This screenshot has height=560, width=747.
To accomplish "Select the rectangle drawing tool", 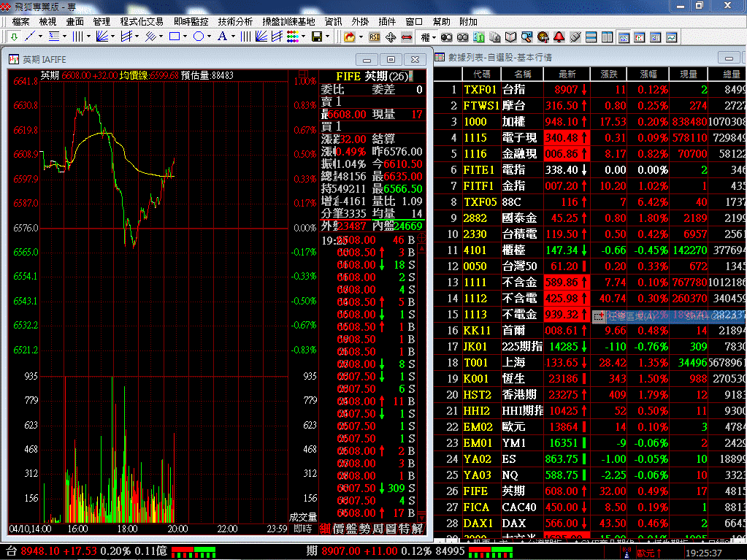I will click(x=175, y=37).
